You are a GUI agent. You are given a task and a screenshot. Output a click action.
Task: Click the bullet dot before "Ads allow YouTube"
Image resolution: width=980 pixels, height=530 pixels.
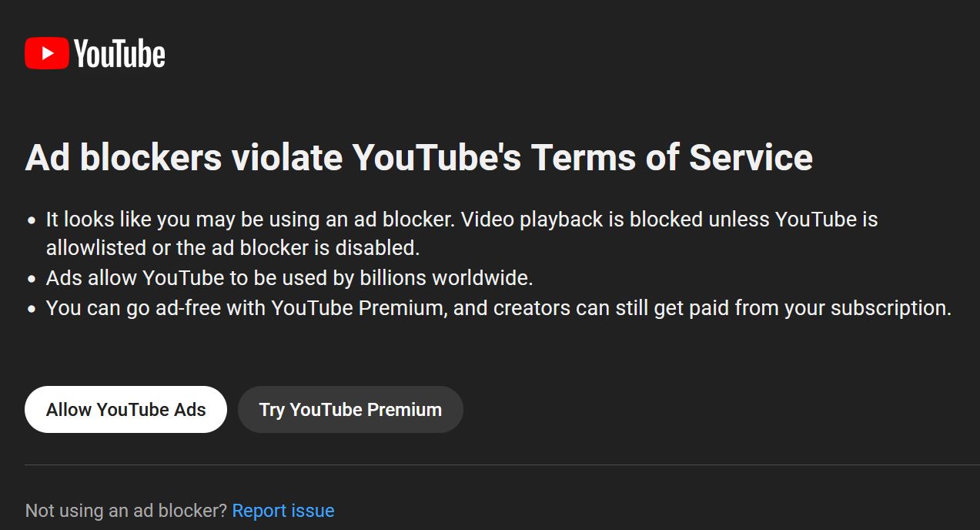tap(32, 279)
